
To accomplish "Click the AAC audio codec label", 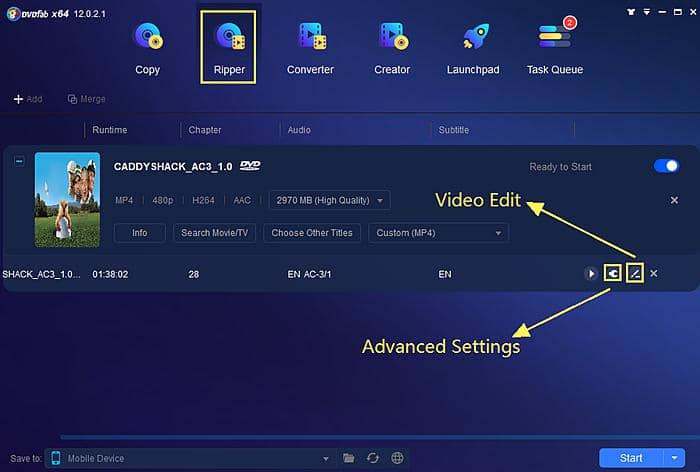I will 242,200.
